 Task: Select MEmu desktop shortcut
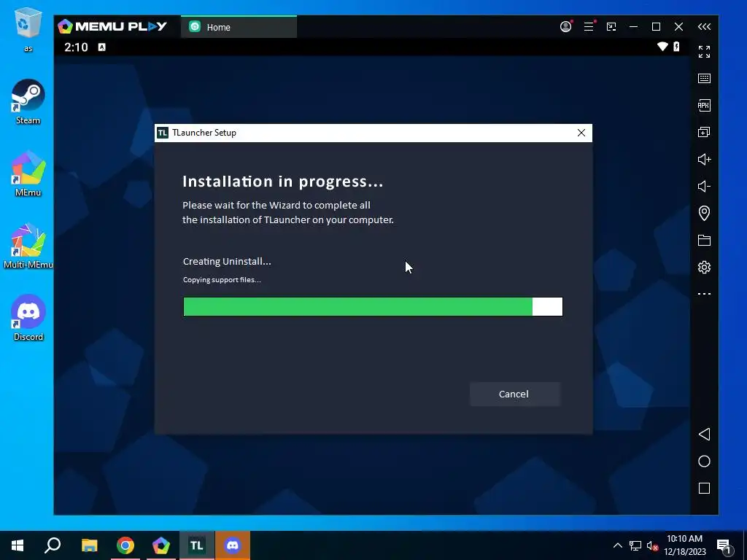(28, 174)
